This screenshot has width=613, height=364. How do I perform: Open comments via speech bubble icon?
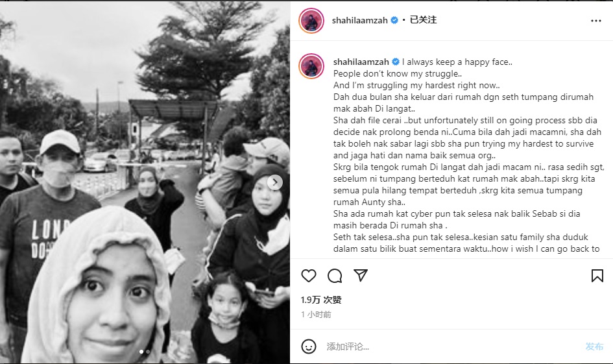(x=335, y=276)
